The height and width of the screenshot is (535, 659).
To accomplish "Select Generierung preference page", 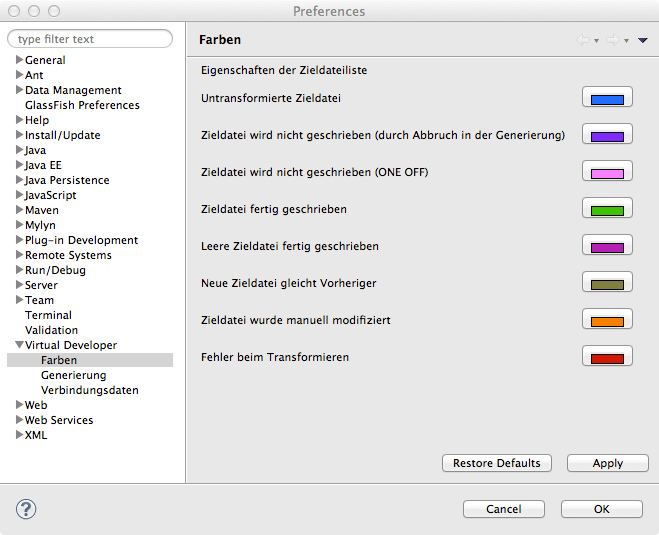I will (74, 375).
